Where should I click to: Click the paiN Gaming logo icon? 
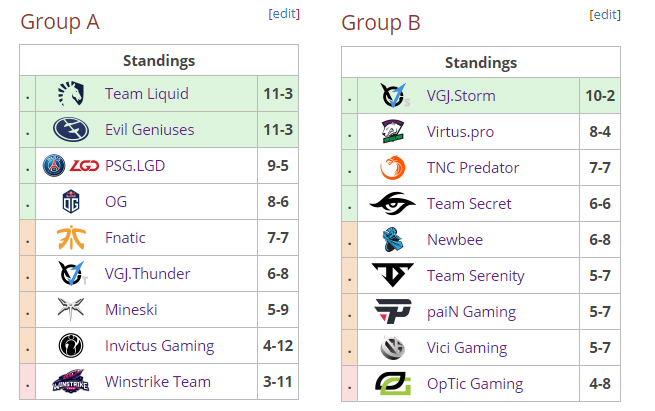[392, 312]
